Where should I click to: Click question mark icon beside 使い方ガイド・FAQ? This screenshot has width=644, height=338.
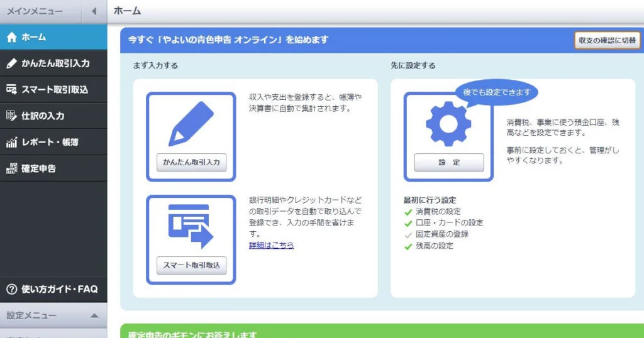coord(11,289)
